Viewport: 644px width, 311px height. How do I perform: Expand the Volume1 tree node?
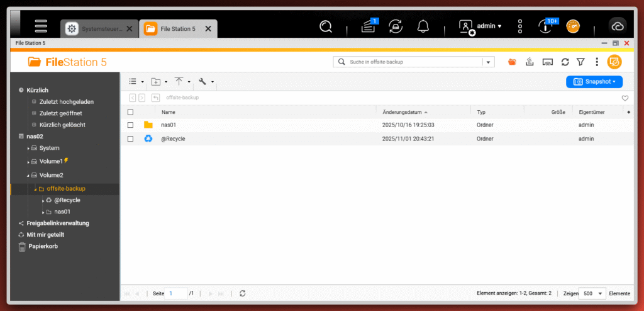[x=28, y=162]
